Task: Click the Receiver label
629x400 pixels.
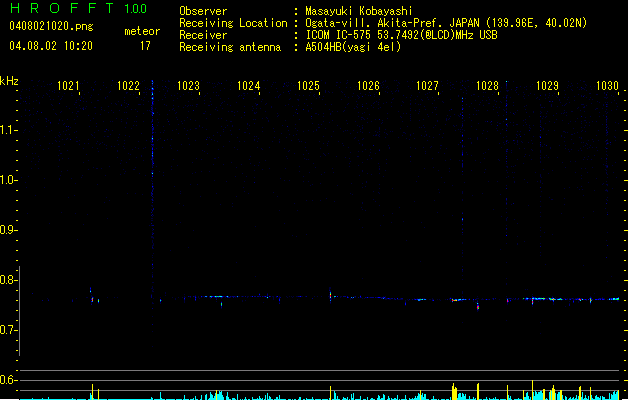Action: (203, 35)
